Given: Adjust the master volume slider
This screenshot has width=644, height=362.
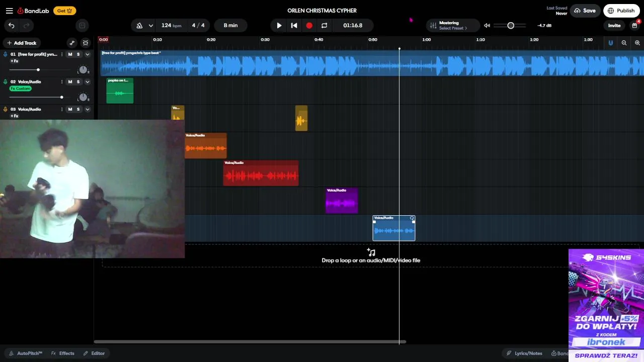Looking at the screenshot, I should [511, 25].
